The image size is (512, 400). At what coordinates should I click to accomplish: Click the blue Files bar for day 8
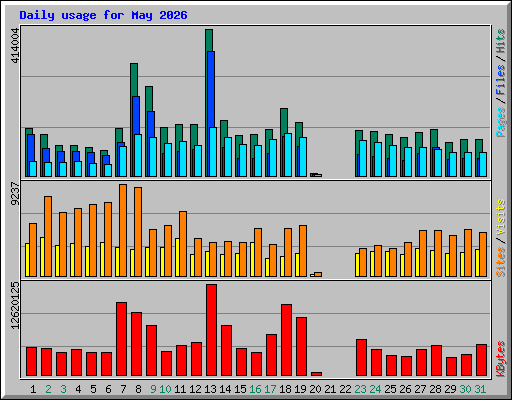point(136,115)
